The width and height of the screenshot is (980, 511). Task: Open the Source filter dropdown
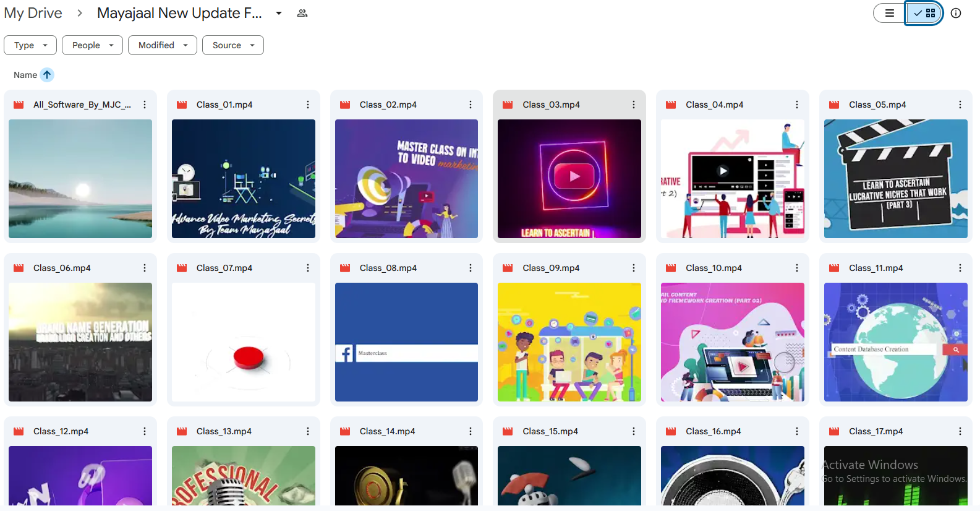click(232, 45)
